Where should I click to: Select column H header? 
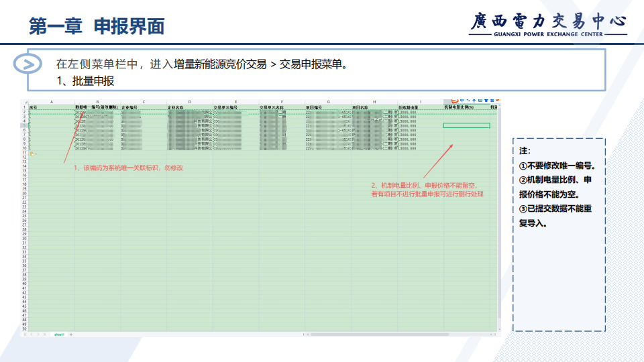point(374,102)
